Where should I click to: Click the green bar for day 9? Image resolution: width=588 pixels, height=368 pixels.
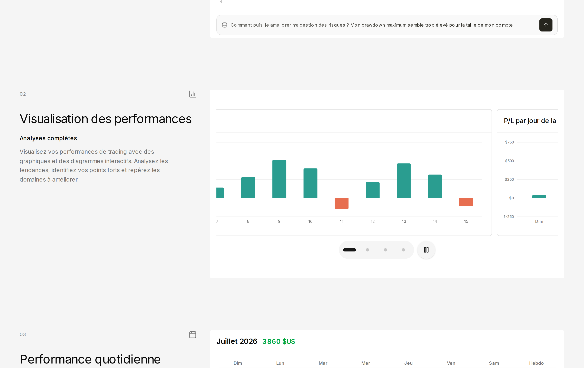(x=279, y=179)
